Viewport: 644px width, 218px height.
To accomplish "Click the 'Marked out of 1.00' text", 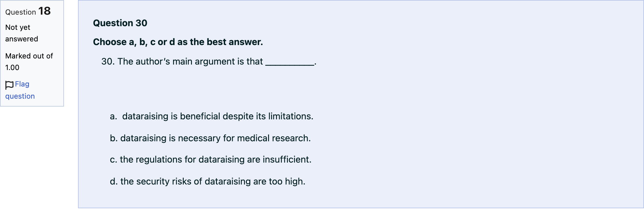I will tap(29, 62).
